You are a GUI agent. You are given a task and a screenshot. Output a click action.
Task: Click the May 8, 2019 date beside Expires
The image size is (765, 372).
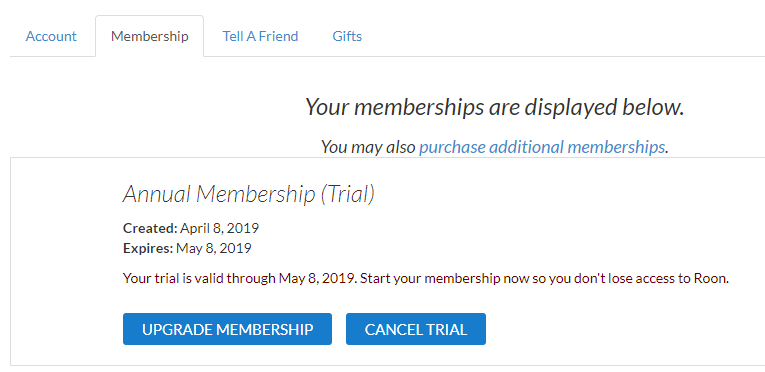[x=214, y=248]
